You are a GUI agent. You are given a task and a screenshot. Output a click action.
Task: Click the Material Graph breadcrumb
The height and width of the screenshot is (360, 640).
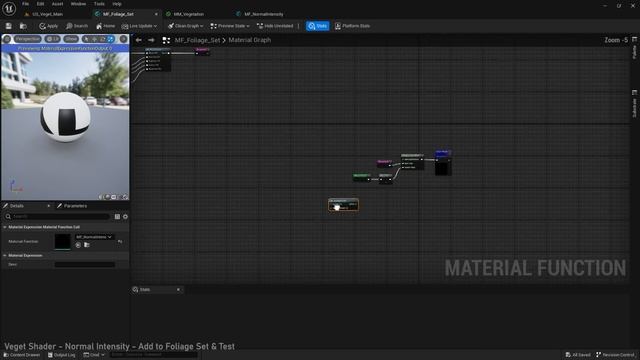(249, 40)
